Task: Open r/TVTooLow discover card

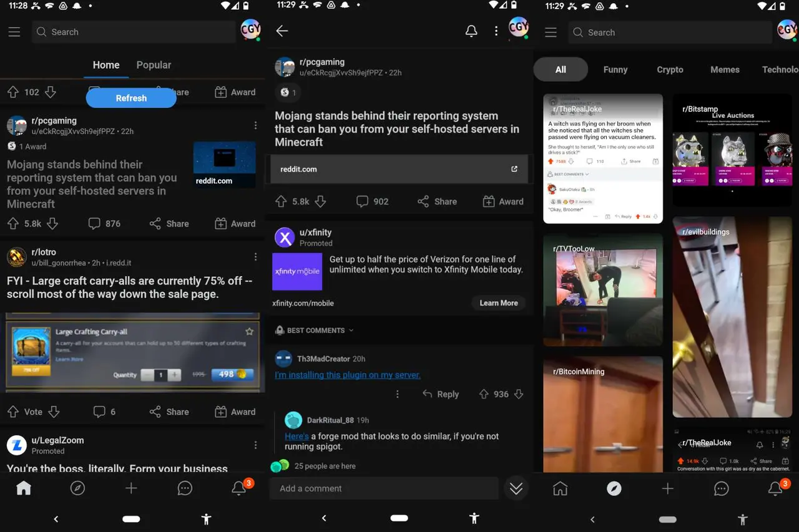Action: click(x=603, y=290)
